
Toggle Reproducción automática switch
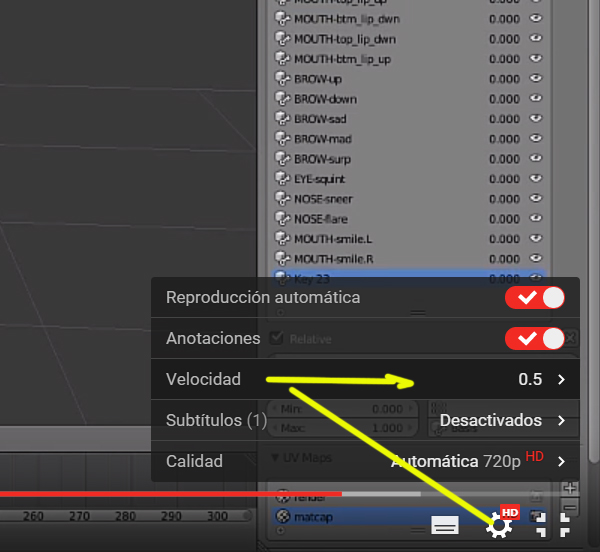pyautogui.click(x=535, y=298)
